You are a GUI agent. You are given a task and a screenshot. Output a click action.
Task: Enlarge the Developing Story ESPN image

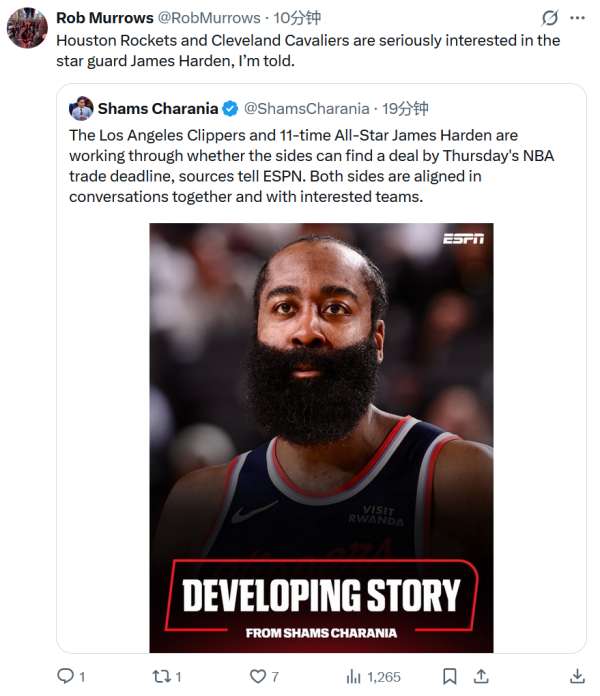[321, 438]
